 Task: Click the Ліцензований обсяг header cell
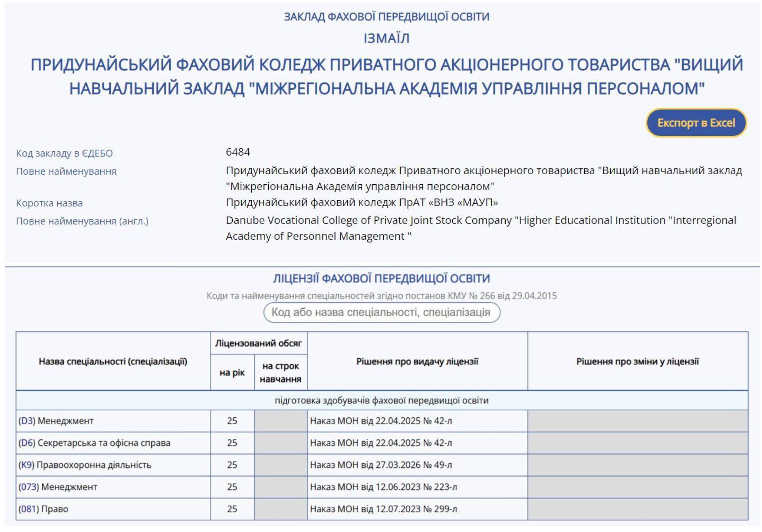(258, 343)
